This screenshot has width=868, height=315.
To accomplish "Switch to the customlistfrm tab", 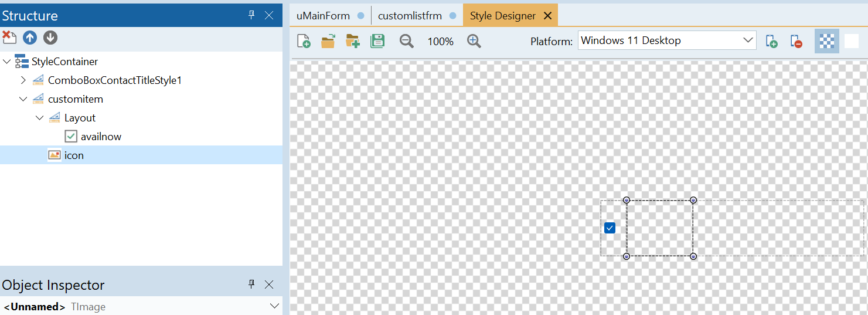I will pos(410,16).
